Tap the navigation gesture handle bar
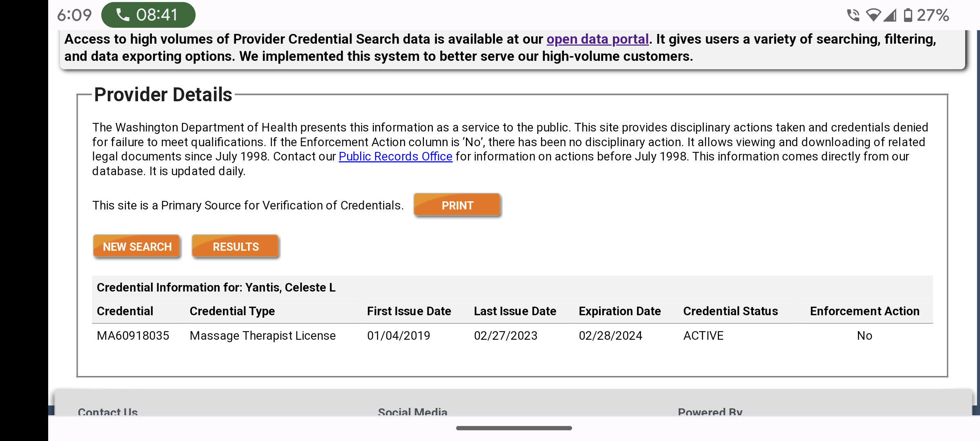The width and height of the screenshot is (980, 441). click(514, 428)
